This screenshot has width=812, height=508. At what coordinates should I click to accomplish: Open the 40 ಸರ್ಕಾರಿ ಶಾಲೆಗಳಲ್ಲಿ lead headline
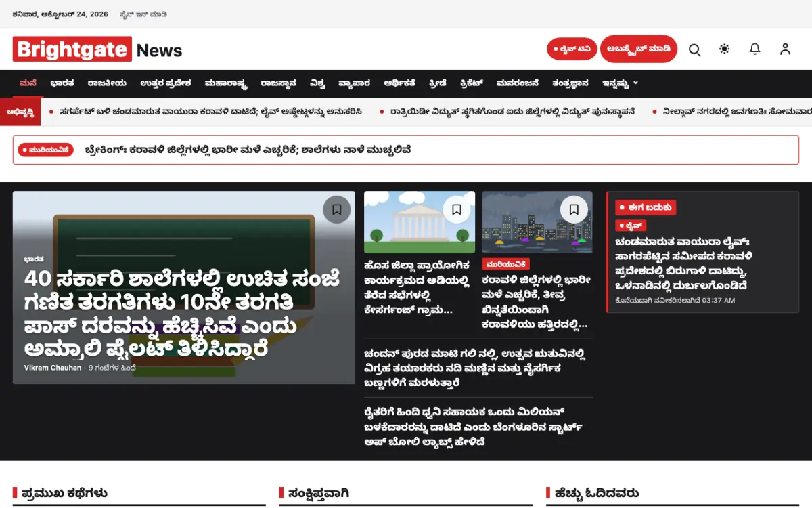coord(182,313)
